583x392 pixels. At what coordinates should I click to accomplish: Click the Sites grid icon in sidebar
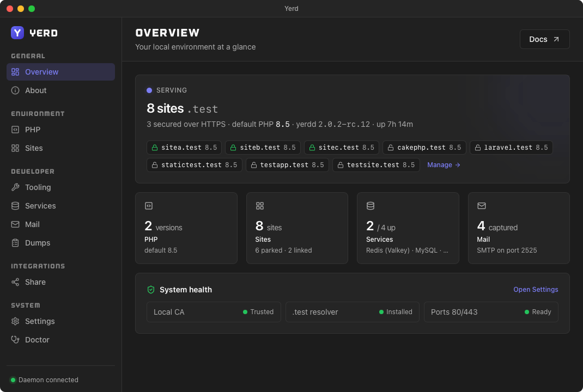point(15,148)
